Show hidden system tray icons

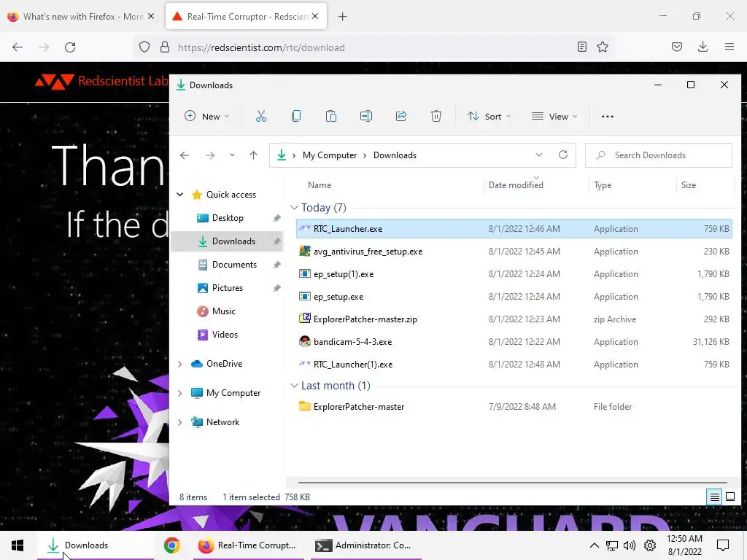tap(594, 545)
